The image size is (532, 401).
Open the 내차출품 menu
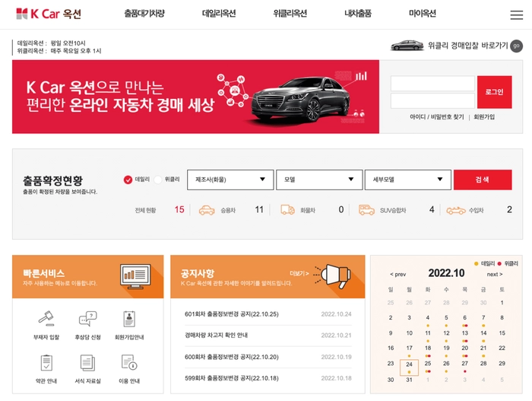click(x=358, y=14)
